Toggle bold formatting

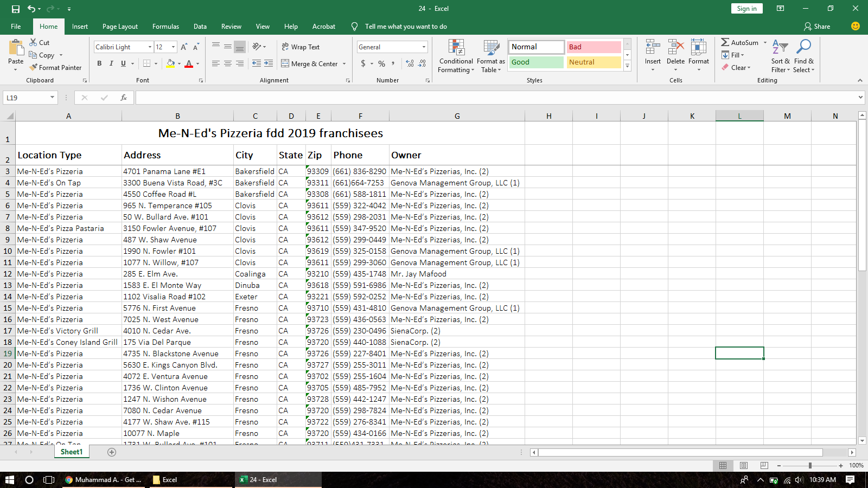[99, 63]
